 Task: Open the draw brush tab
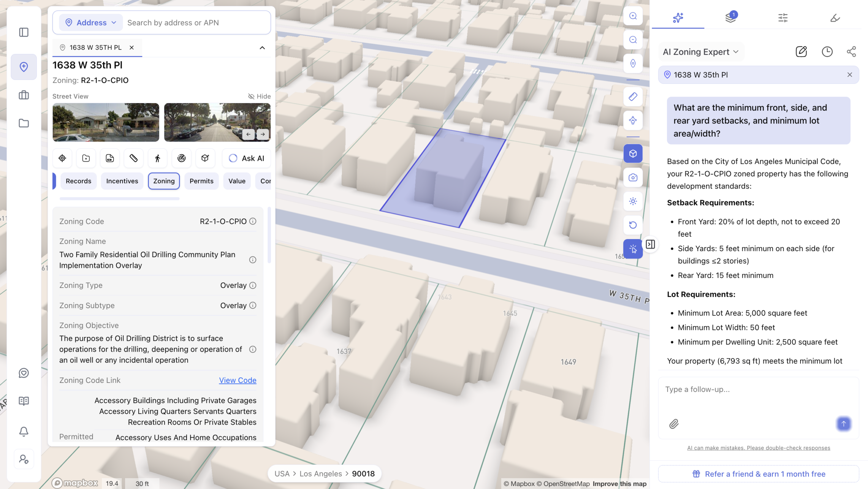[x=835, y=18]
